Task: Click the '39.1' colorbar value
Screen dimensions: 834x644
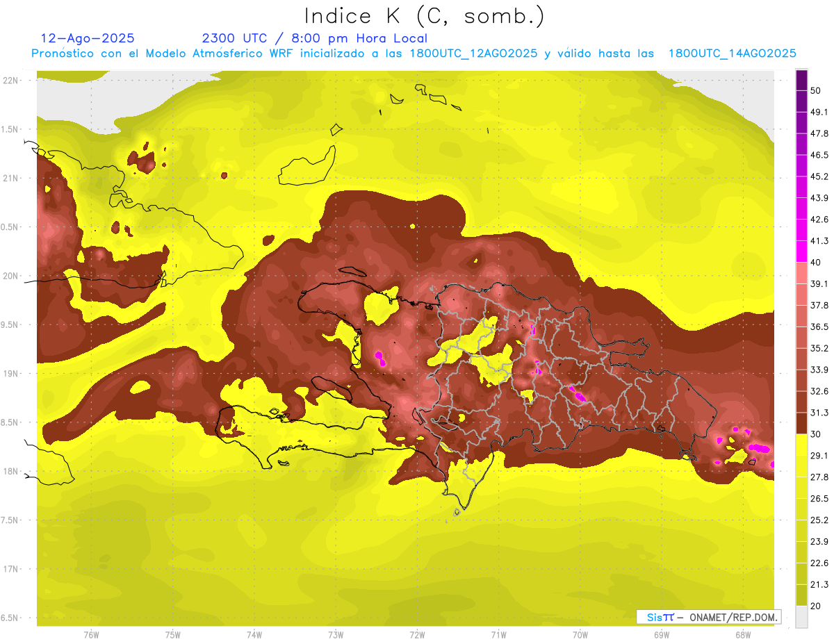Action: coord(819,283)
